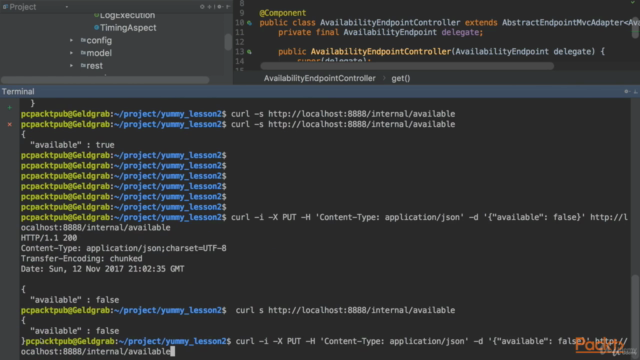Select the rest package folder icon
Image resolution: width=640 pixels, height=360 pixels.
pos(83,66)
